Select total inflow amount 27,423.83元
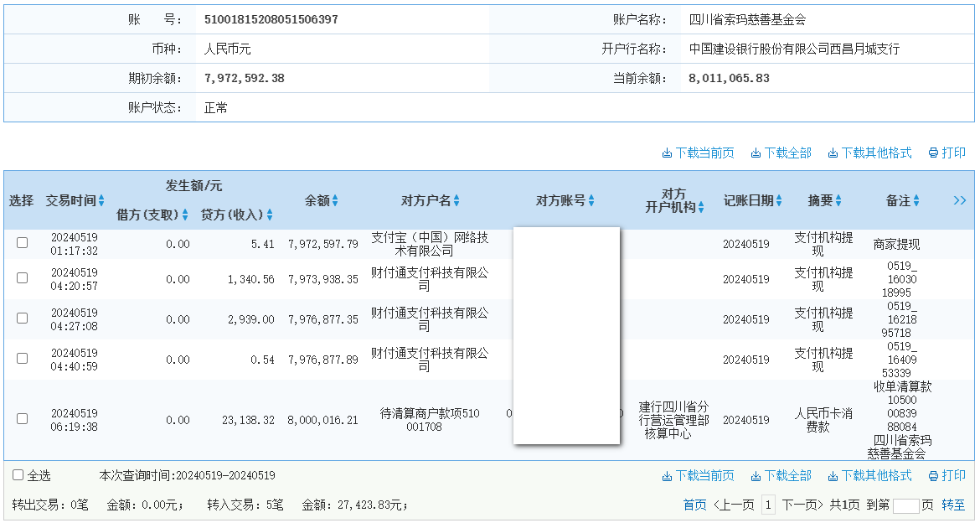This screenshot has height=523, width=980. (x=371, y=505)
